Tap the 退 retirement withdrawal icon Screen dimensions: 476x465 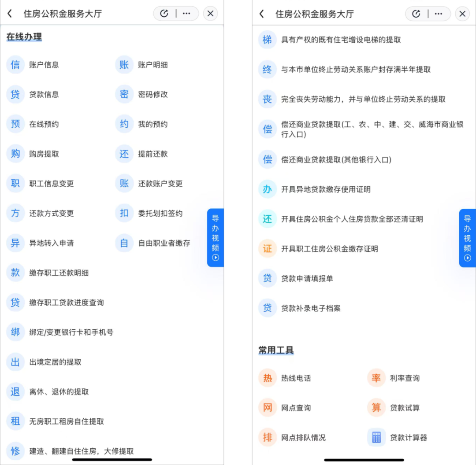(15, 391)
